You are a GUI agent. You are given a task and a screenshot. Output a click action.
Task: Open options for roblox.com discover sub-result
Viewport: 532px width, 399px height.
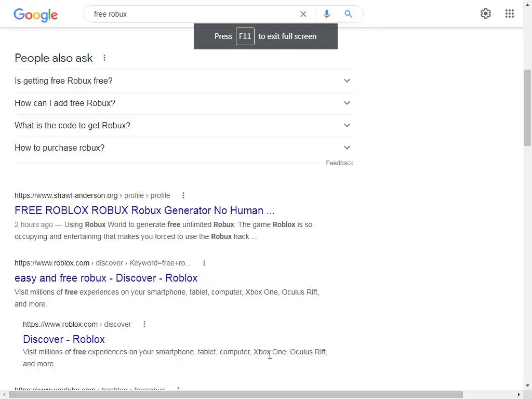[144, 324]
